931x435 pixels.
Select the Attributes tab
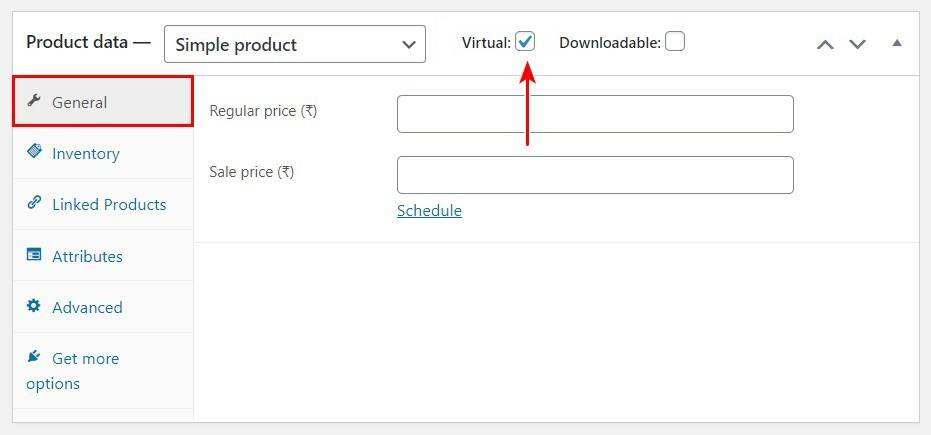87,257
